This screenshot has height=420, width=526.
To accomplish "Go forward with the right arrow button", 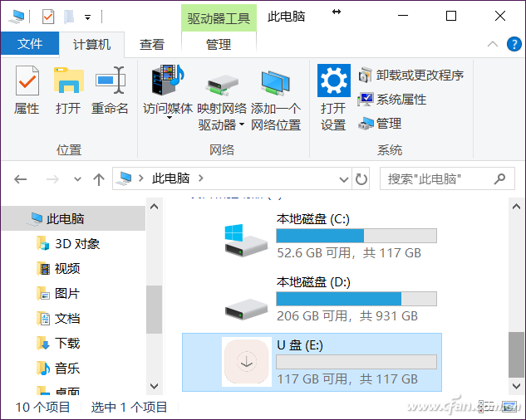I will point(52,179).
